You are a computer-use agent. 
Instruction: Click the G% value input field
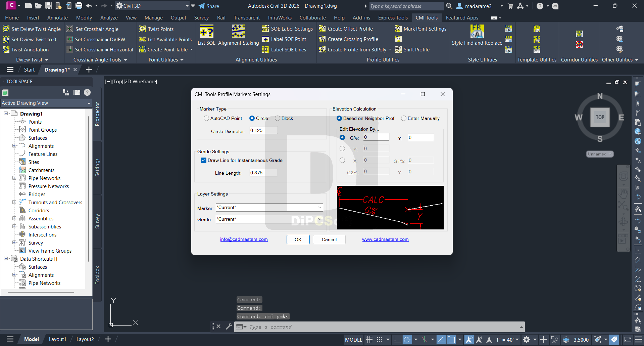(376, 137)
